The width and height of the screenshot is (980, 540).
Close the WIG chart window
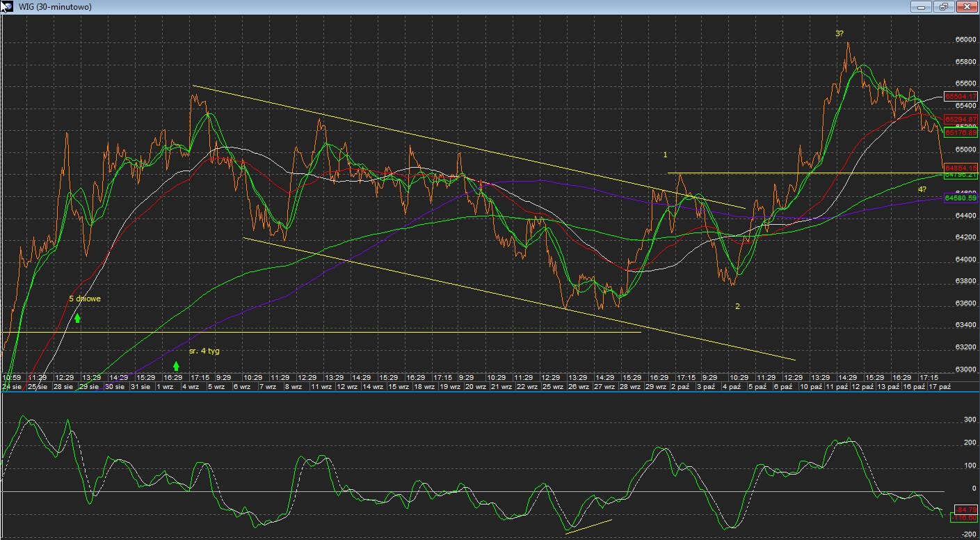(966, 7)
